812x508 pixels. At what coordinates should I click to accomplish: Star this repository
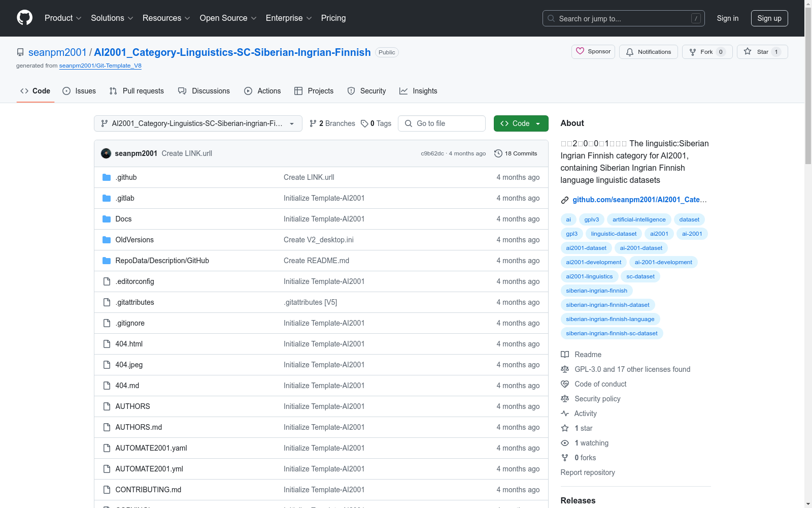762,52
